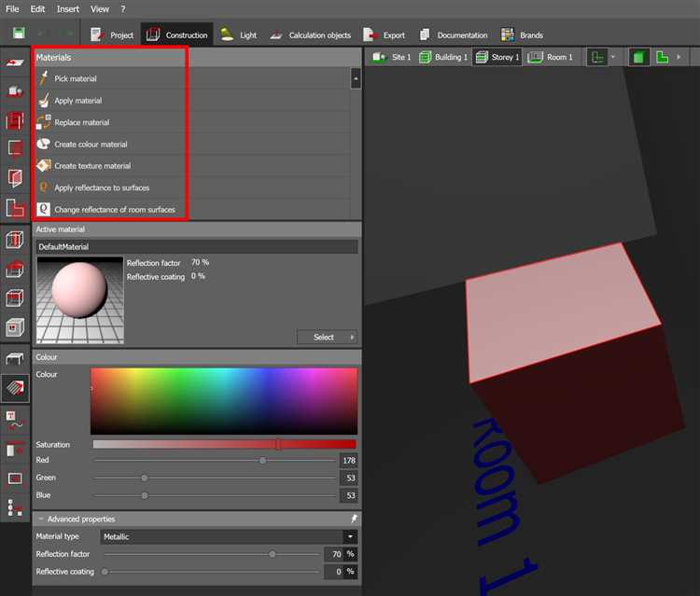The image size is (700, 596).
Task: Click the Reflection factor slider handle
Action: pyautogui.click(x=273, y=554)
